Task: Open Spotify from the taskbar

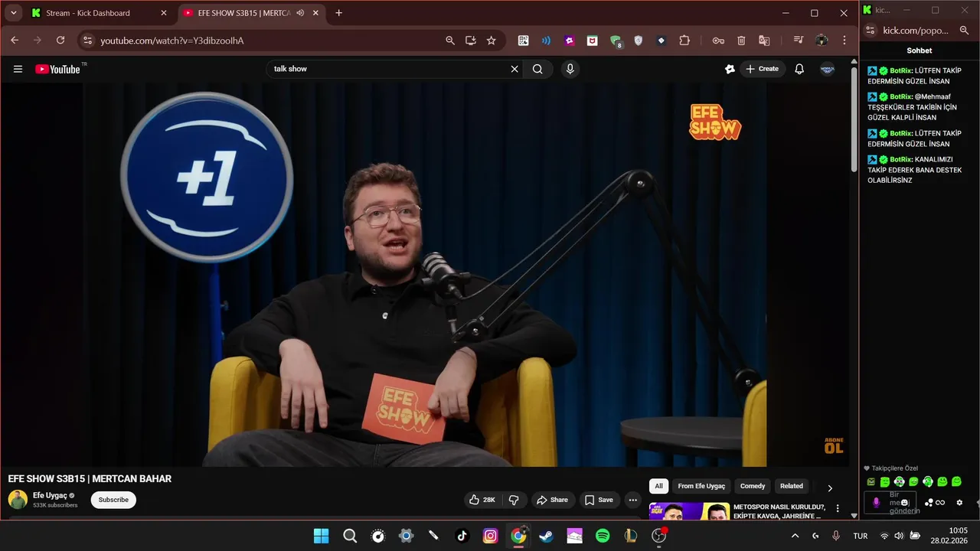Action: click(x=603, y=536)
